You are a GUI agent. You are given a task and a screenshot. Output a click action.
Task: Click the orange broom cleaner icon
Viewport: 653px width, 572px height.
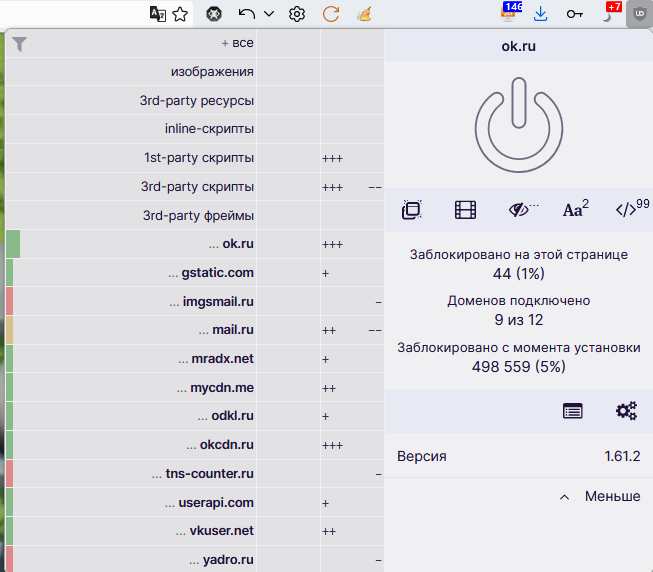pyautogui.click(x=364, y=14)
